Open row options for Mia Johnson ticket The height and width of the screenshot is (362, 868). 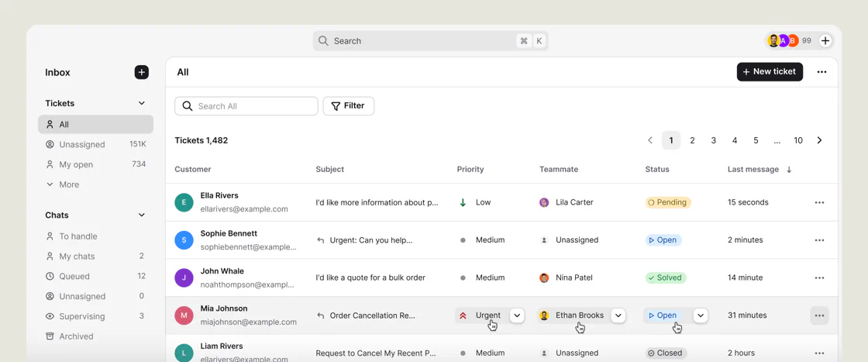(820, 315)
